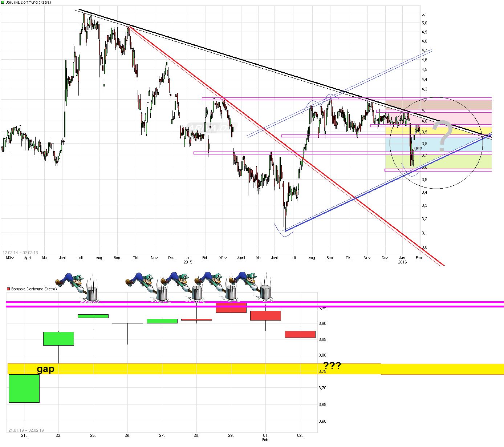Select the red candle for 29.

tap(231, 307)
